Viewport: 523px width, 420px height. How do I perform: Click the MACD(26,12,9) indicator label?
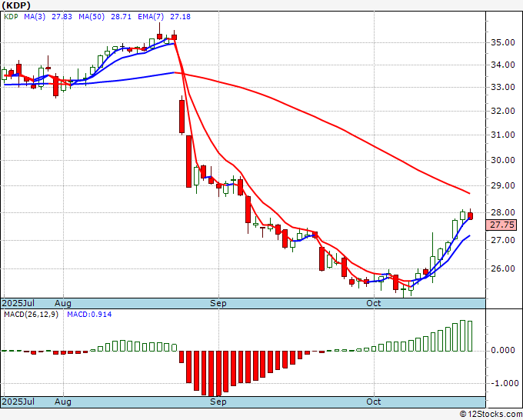[31, 315]
